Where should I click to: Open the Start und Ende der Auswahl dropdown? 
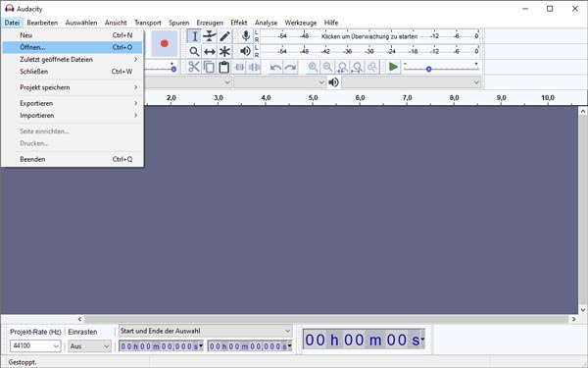click(x=205, y=331)
